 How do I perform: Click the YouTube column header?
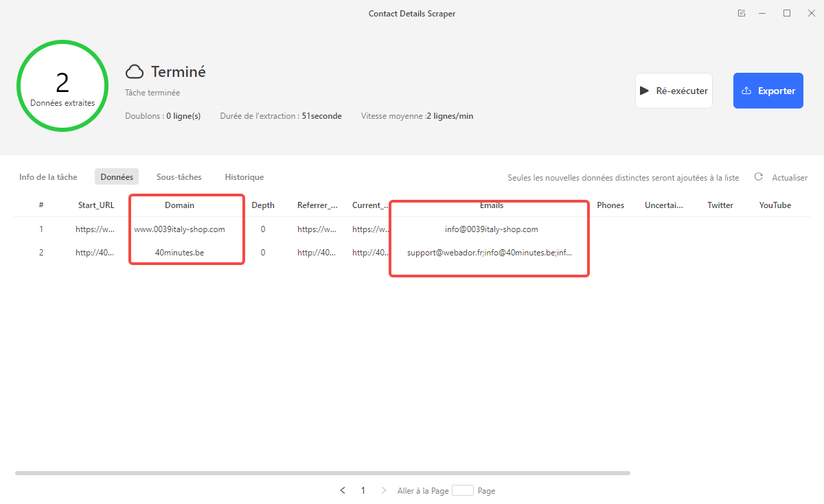775,205
